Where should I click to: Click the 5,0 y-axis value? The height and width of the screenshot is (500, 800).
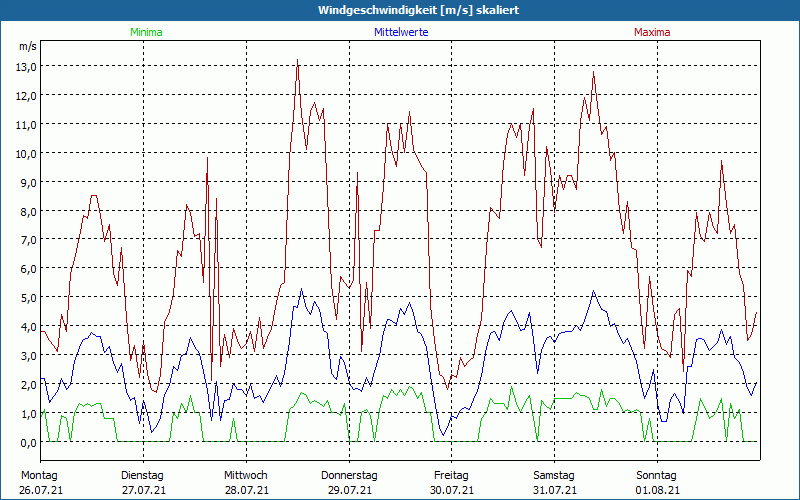[28, 298]
